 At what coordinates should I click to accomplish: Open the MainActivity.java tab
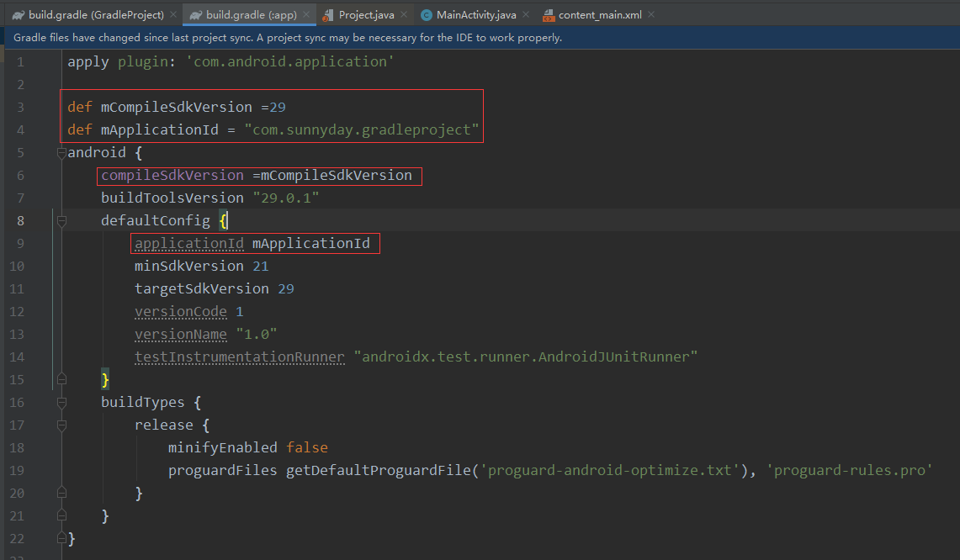[x=476, y=14]
